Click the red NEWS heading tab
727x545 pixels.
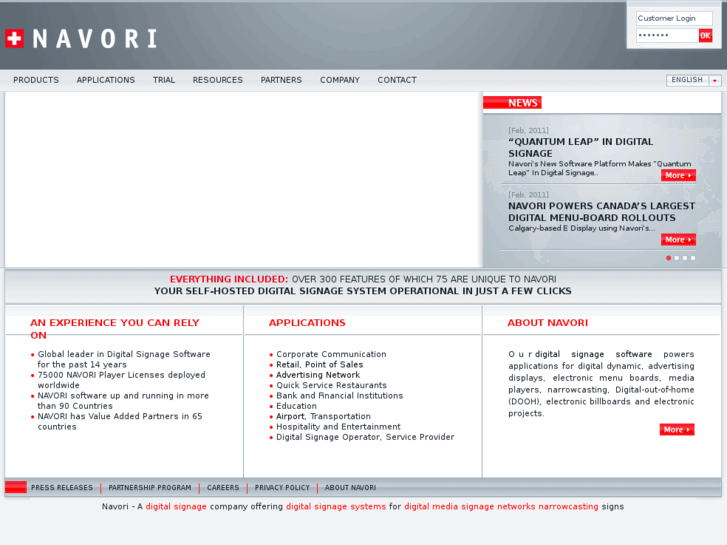pyautogui.click(x=512, y=103)
